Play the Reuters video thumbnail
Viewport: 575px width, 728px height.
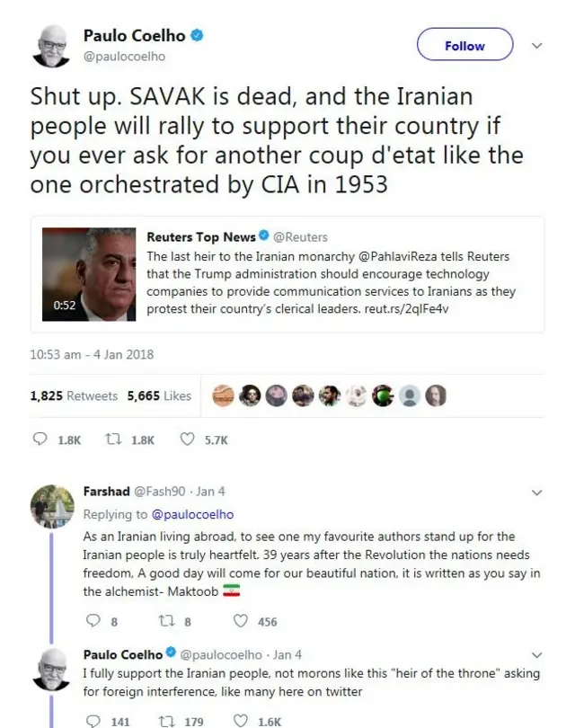(x=88, y=274)
